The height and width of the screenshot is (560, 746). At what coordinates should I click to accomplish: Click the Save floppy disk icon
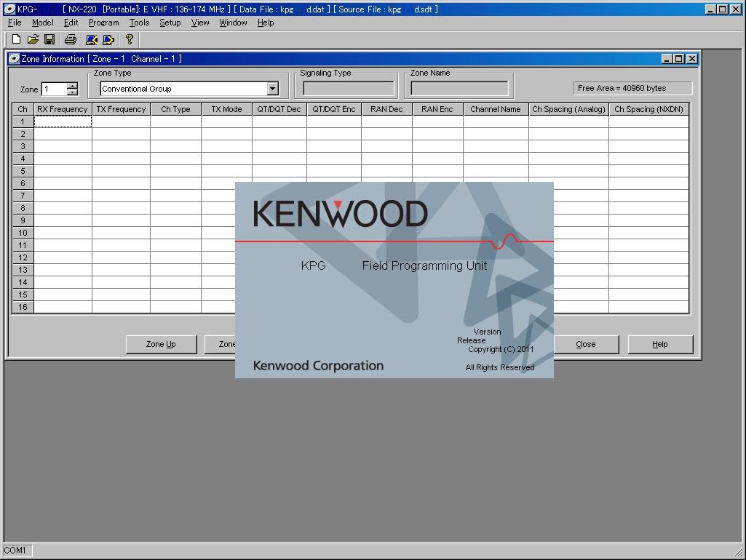[49, 39]
